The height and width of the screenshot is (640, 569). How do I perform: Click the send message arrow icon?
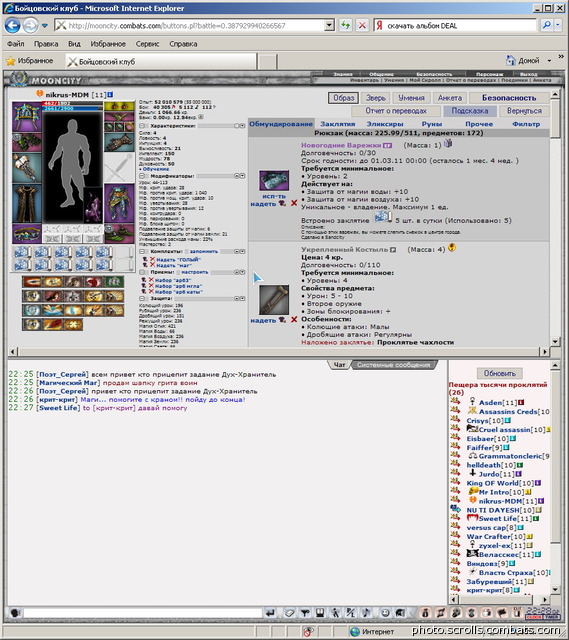pyautogui.click(x=270, y=613)
